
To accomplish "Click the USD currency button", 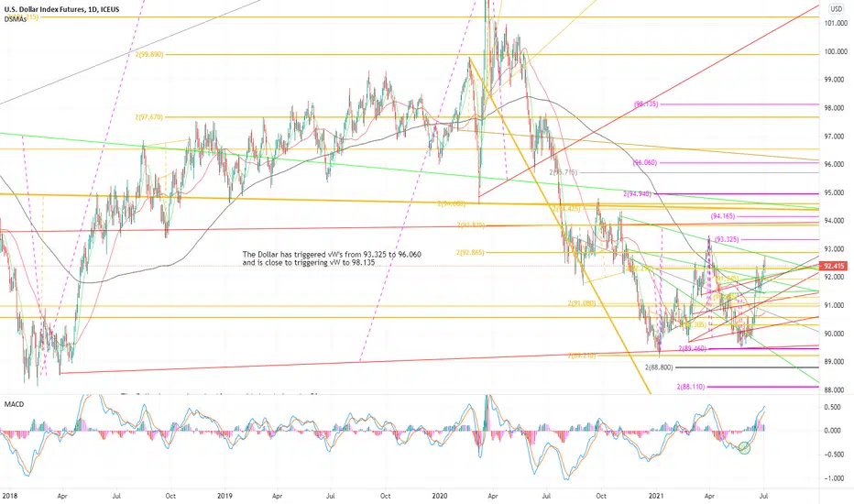I will point(836,9).
